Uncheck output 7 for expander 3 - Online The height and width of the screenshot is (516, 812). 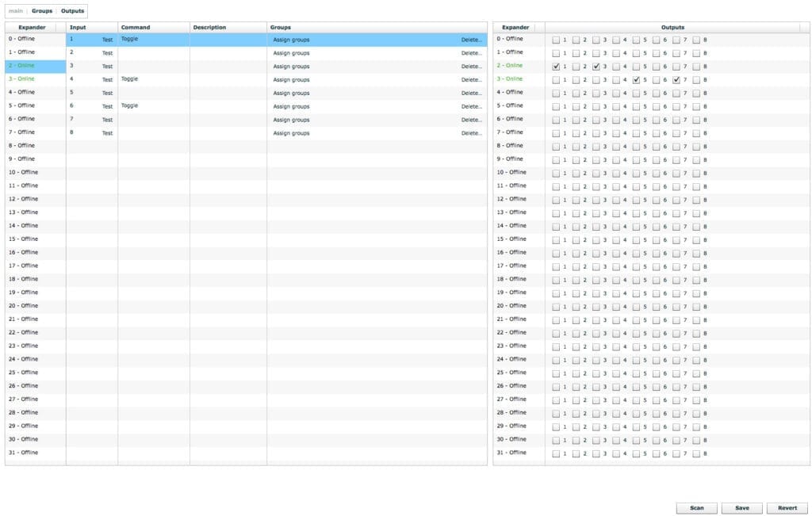pos(676,79)
